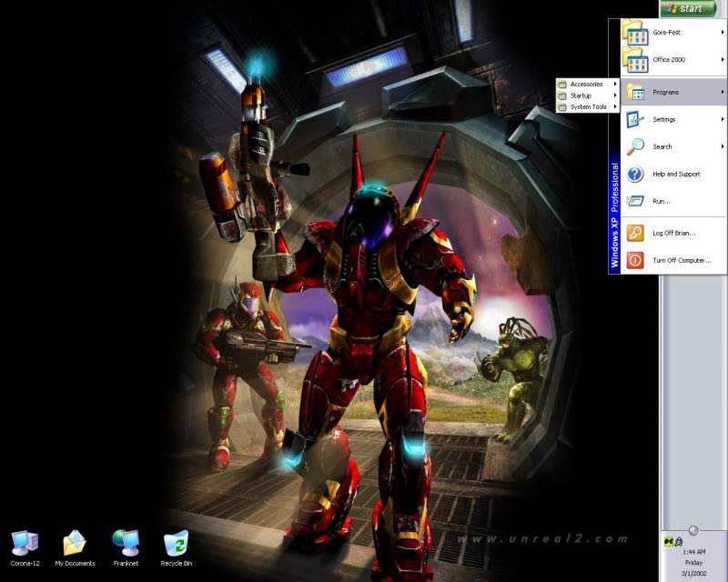The height and width of the screenshot is (582, 728).
Task: Expand the Accessories submenu arrow
Action: coord(615,84)
